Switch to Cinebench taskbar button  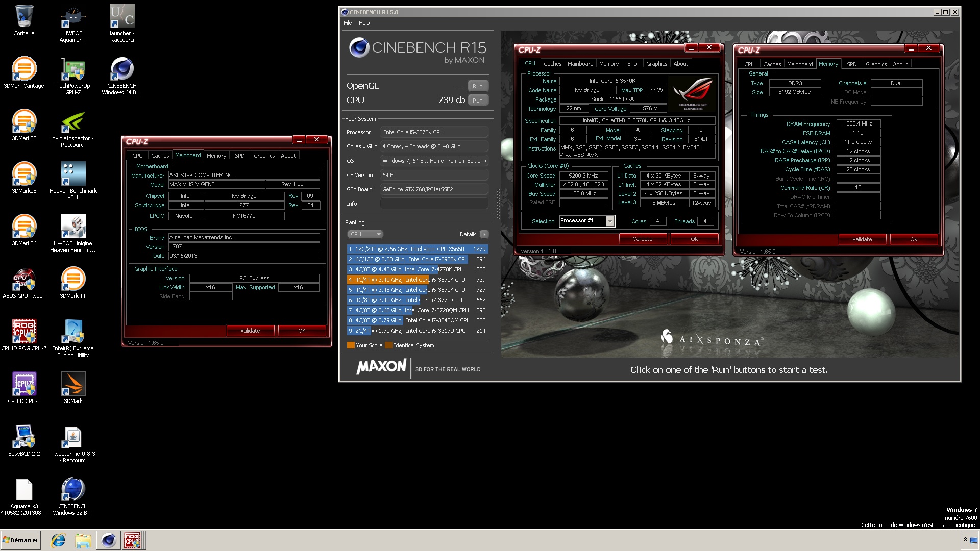(x=108, y=540)
